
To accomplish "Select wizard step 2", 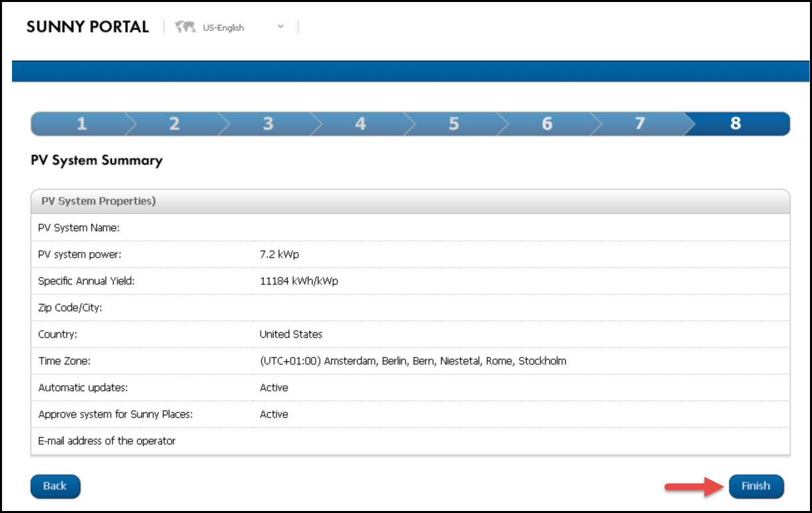I will tap(174, 123).
